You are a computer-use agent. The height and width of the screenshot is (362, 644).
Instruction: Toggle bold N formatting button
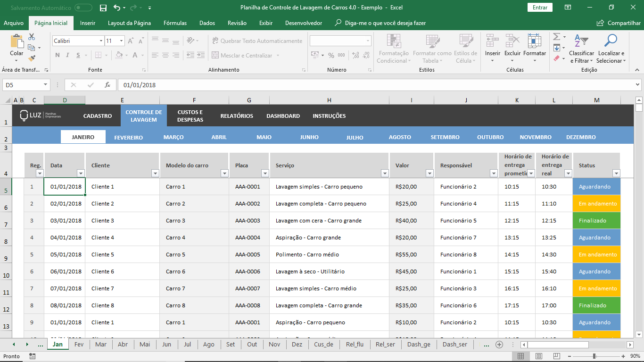pyautogui.click(x=58, y=55)
